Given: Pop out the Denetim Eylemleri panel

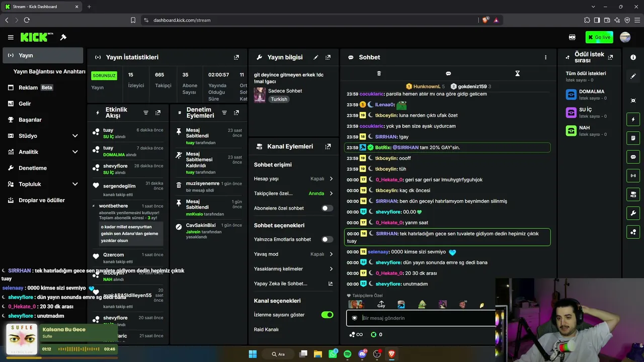Looking at the screenshot, I should [236, 113].
